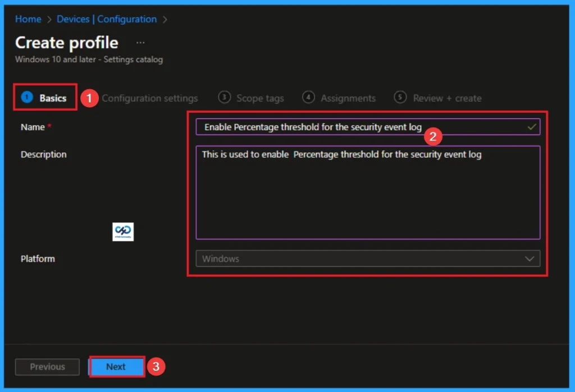Switch to the Configuration settings tab
This screenshot has width=575, height=392.
coord(150,98)
